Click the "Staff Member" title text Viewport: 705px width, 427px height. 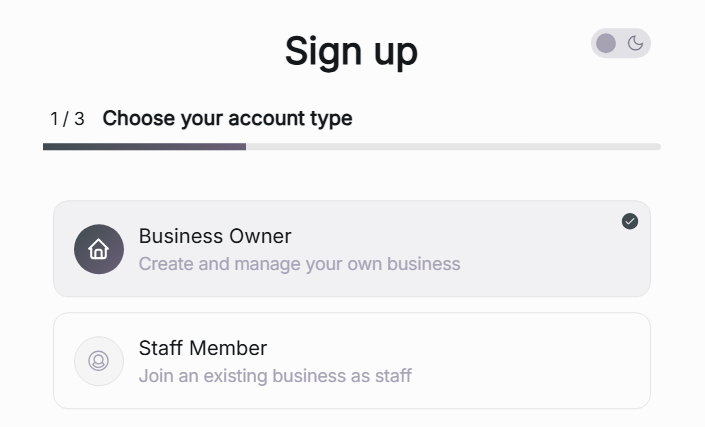[203, 348]
